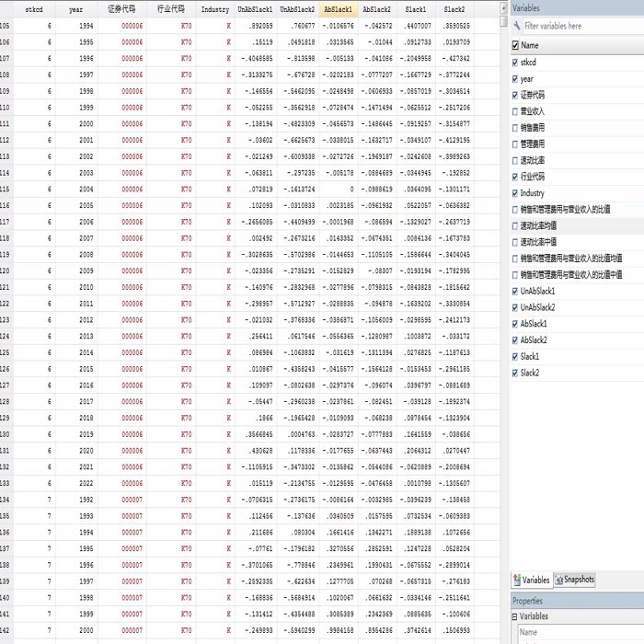Click the wrench filter icon in Variables panel
The image size is (644, 644).
pos(517,26)
